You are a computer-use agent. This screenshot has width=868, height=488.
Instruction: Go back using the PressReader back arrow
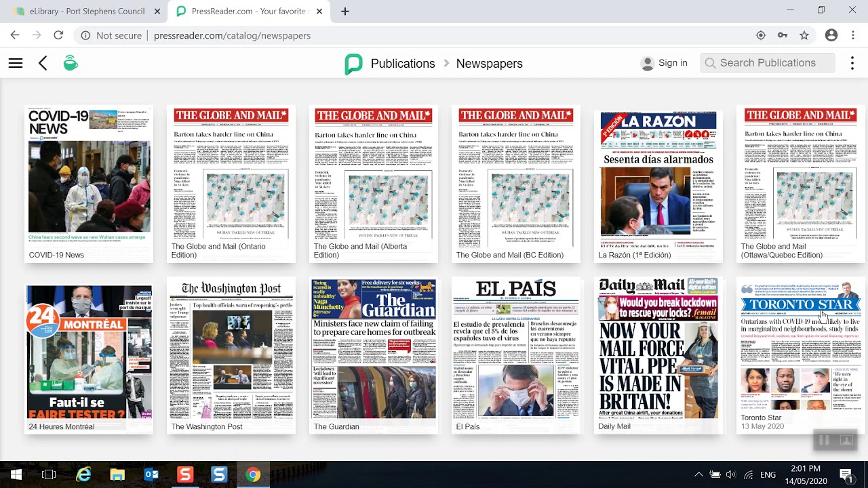[x=43, y=63]
